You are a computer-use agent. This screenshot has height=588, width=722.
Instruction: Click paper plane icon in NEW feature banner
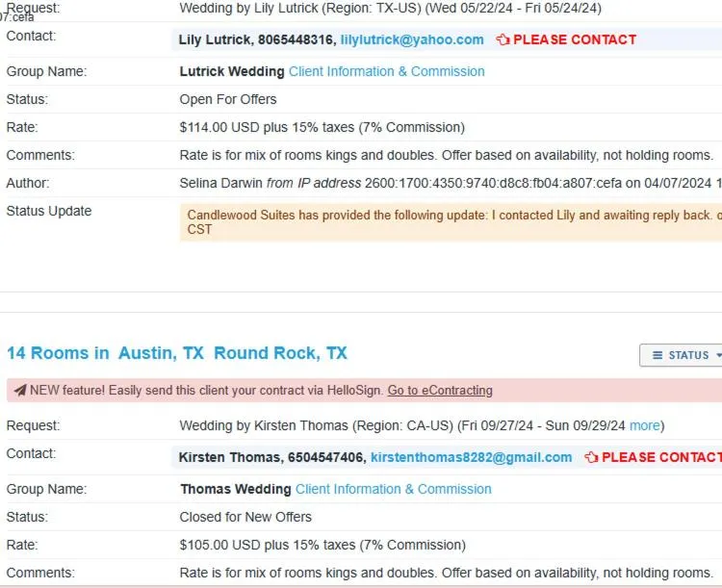click(x=19, y=391)
